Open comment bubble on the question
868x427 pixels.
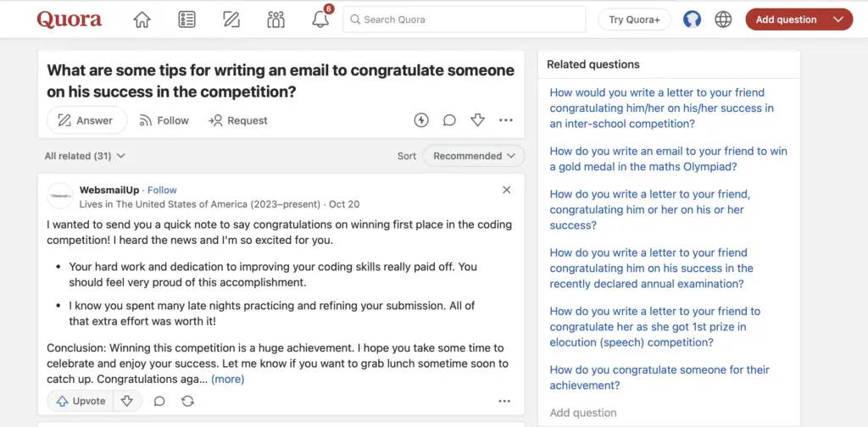(x=449, y=120)
